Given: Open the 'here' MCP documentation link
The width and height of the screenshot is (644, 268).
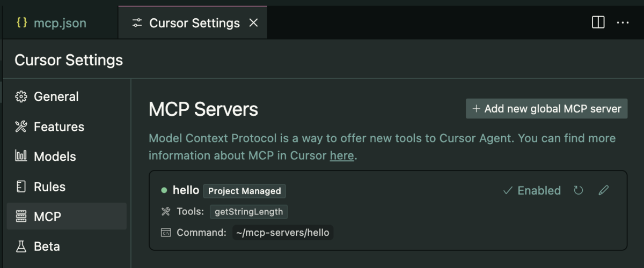Looking at the screenshot, I should pos(342,156).
